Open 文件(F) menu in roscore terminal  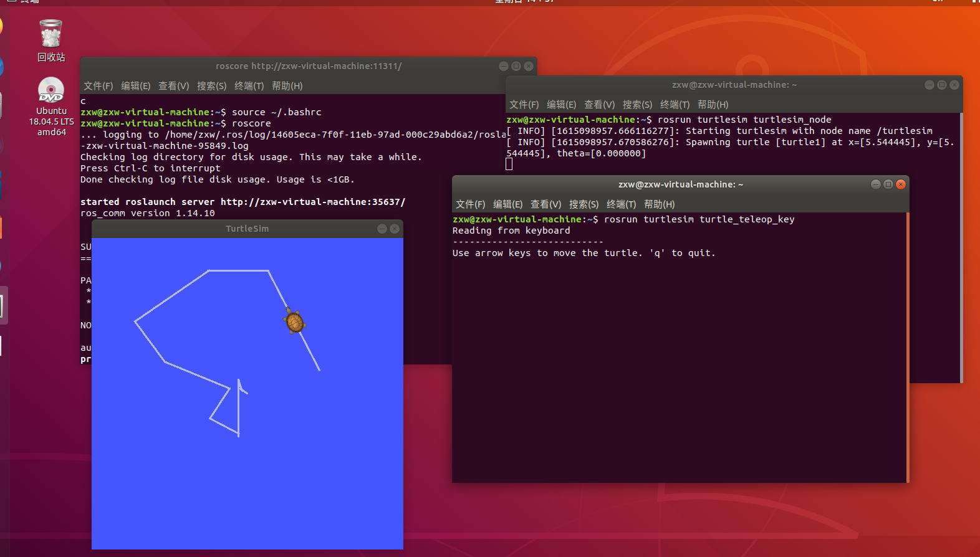coord(98,86)
